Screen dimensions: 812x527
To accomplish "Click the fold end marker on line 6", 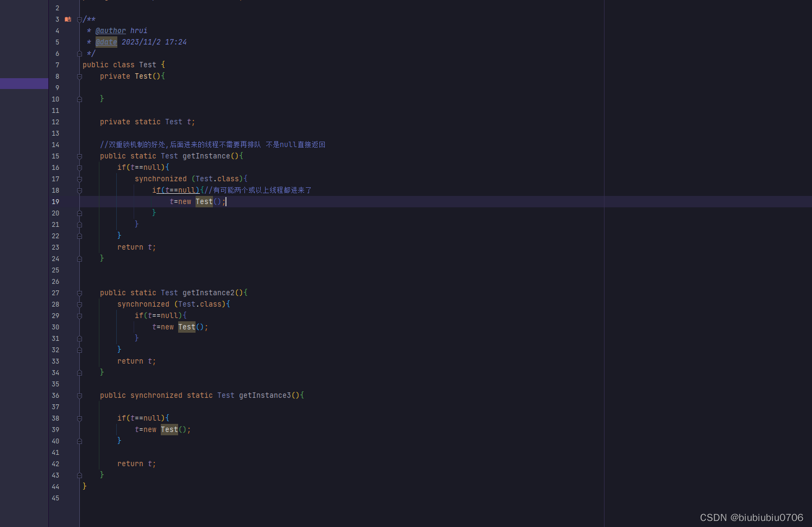I will (79, 54).
